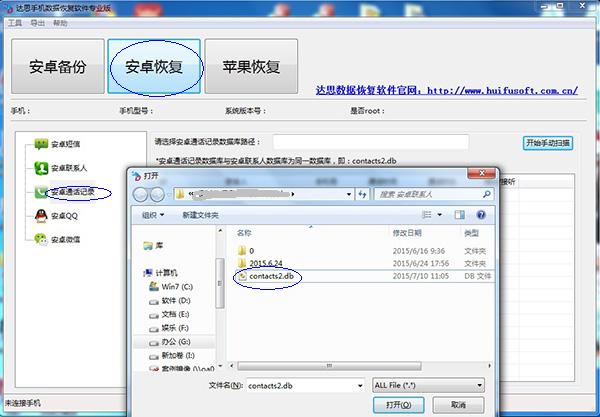Open the address bar path dropdown
Screen dimensions: 600x417
349,194
